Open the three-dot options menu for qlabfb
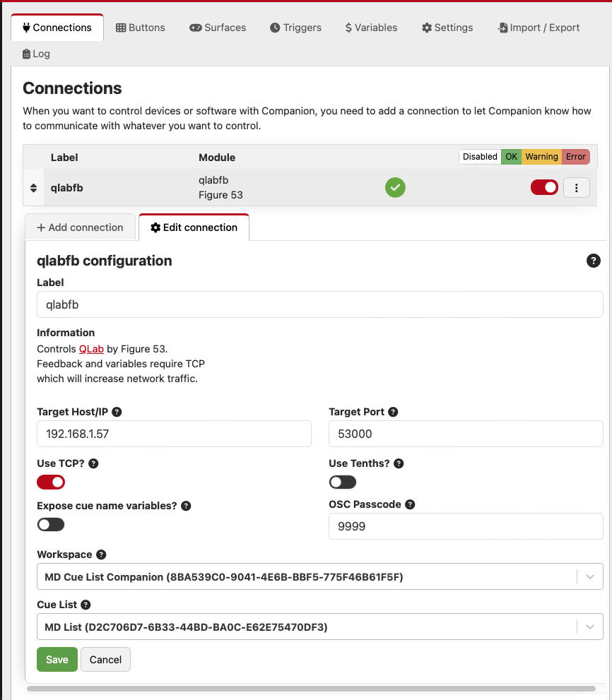This screenshot has height=700, width=612. tap(577, 187)
